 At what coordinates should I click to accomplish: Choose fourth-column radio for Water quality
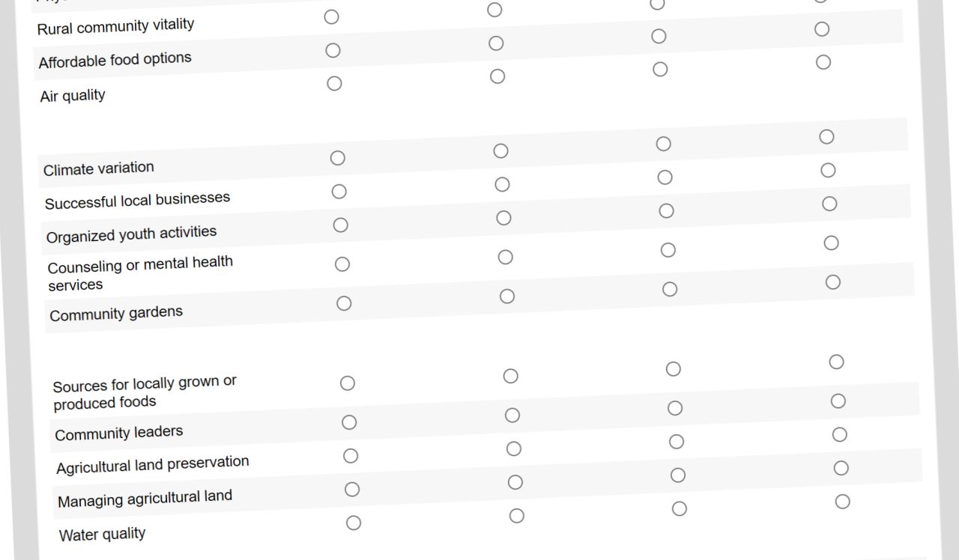(843, 502)
